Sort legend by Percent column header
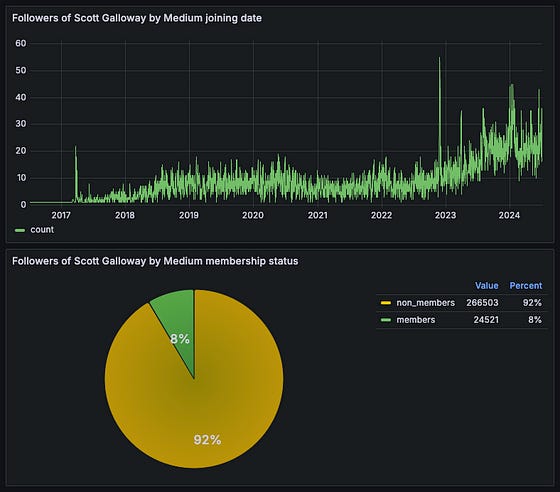The height and width of the screenshot is (492, 560). tap(526, 286)
